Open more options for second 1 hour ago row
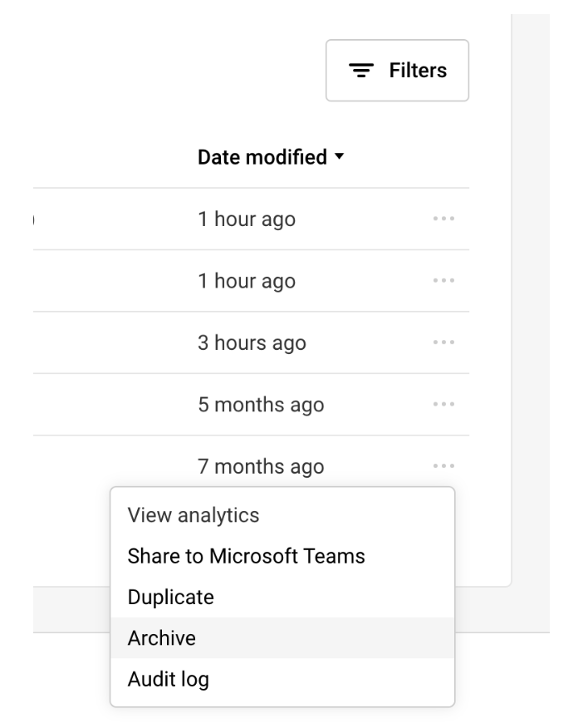This screenshot has width=578, height=728. click(x=443, y=282)
